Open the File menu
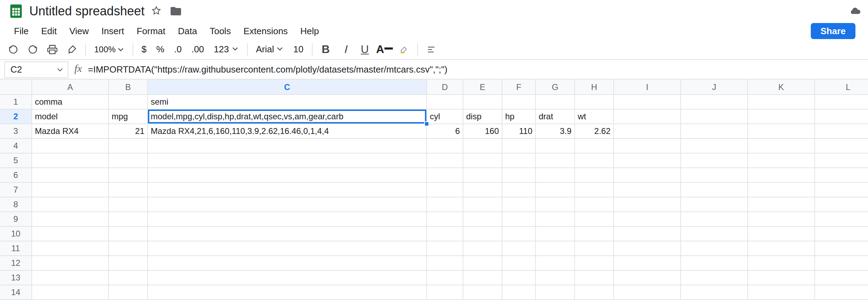Screen dimensions: 868x300 [x=21, y=31]
